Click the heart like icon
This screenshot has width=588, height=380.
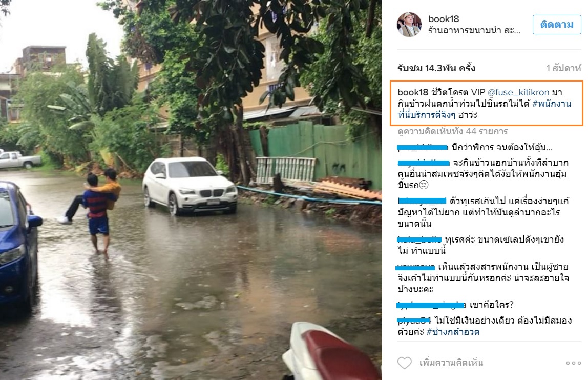(404, 363)
